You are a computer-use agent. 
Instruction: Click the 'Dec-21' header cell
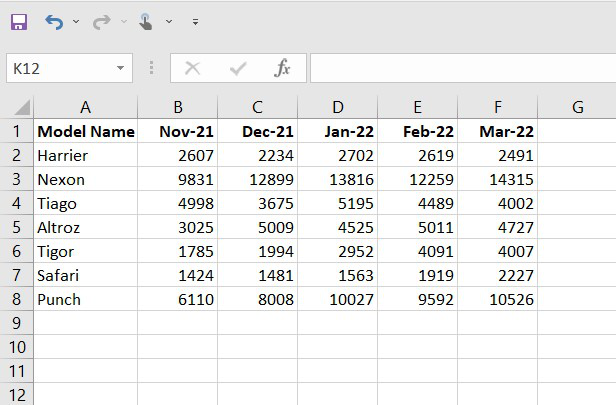pos(258,131)
